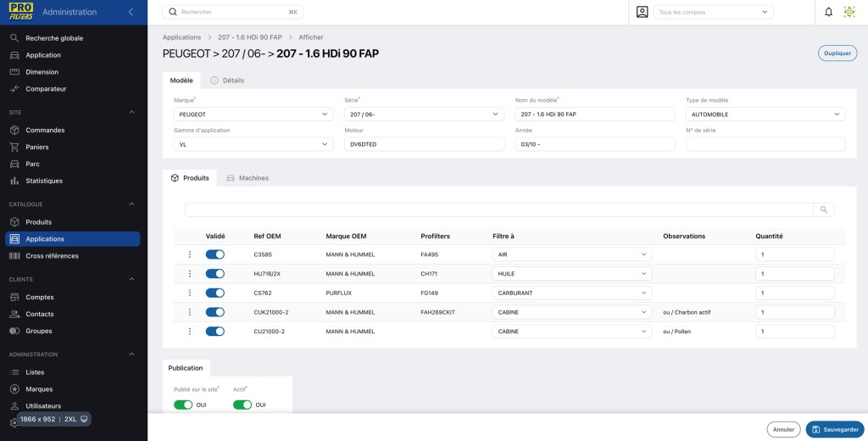Open Filtre à dropdown showing HUILE
Viewport: 868px width, 441px height.
572,274
